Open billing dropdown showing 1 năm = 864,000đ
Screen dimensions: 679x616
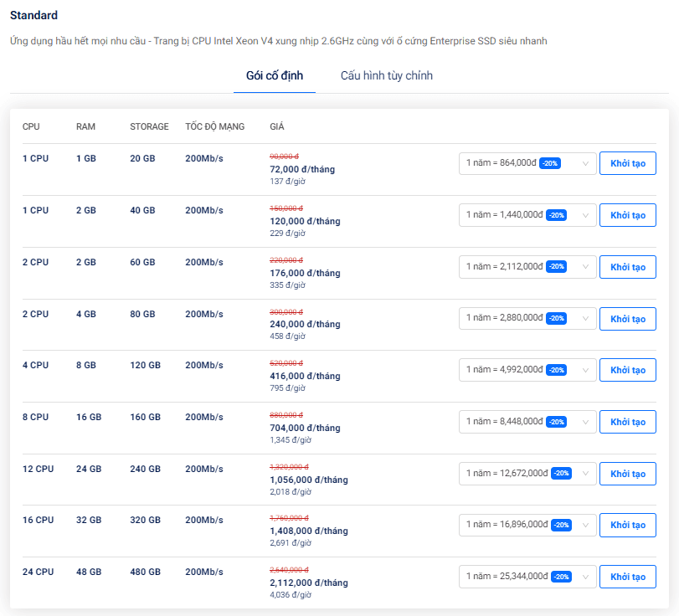tap(527, 163)
